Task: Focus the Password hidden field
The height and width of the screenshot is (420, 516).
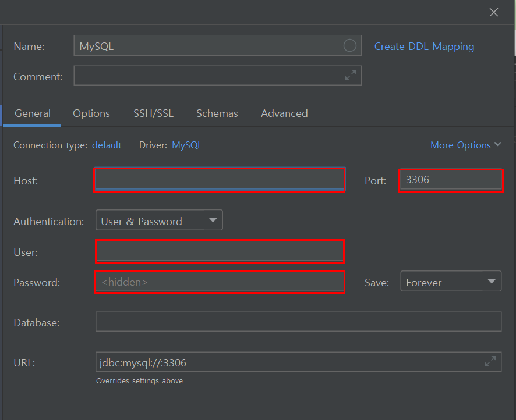Action: click(x=220, y=282)
